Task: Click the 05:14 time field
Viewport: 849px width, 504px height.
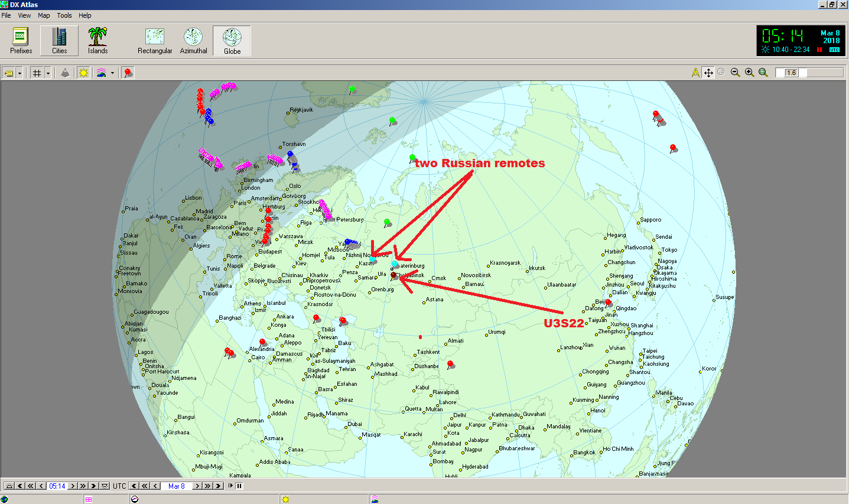Action: click(x=57, y=486)
